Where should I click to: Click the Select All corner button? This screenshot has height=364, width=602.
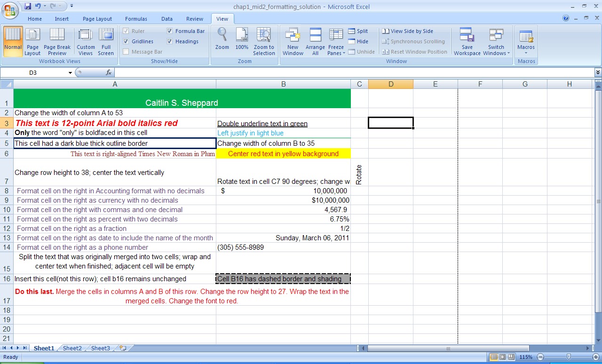pos(7,84)
